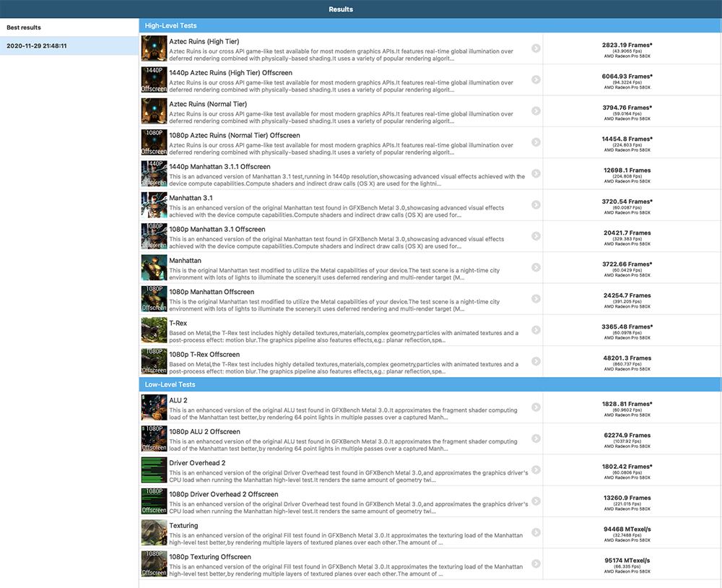722x588 pixels.
Task: Open details arrow for 1080p Texturing Offscreen
Action: click(536, 564)
